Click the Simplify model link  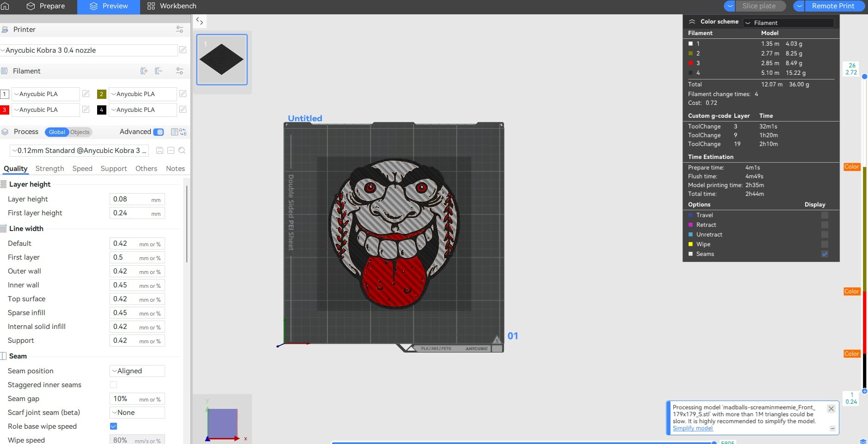click(x=693, y=428)
